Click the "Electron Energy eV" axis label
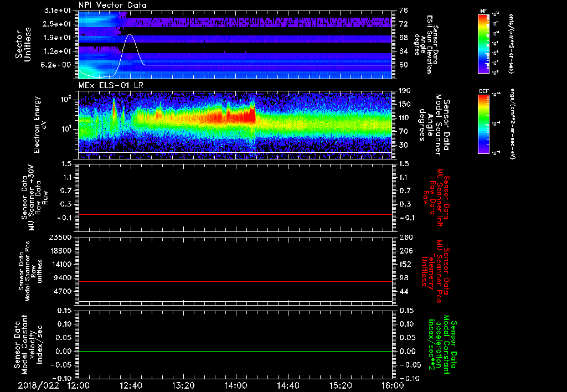Viewport: 567px width, 392px height. tap(40, 125)
